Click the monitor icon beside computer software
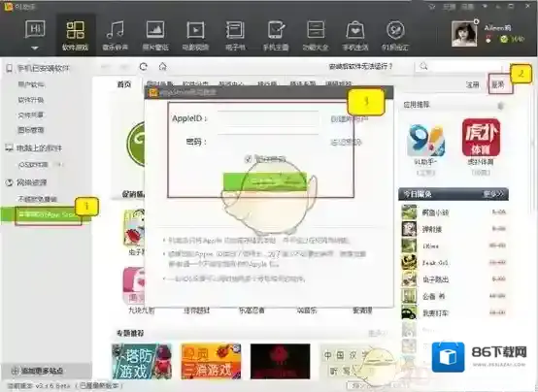 coord(9,148)
